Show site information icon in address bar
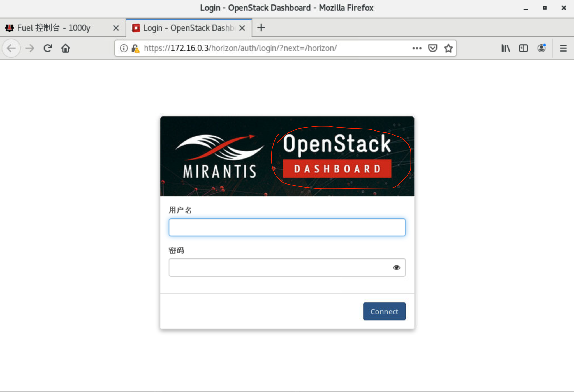The image size is (574, 392). tap(124, 48)
